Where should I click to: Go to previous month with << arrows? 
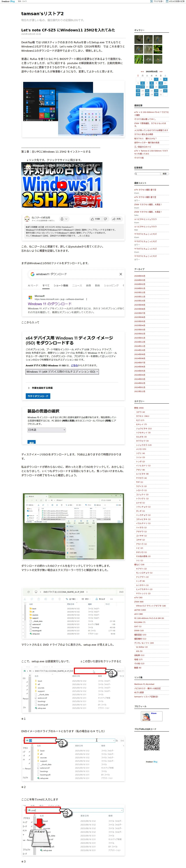pyautogui.click(x=142, y=71)
